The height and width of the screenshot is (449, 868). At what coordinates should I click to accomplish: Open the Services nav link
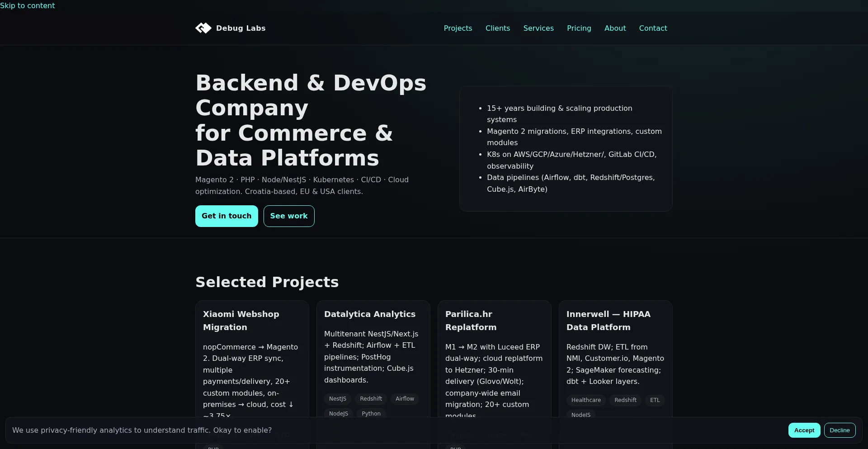click(x=538, y=28)
